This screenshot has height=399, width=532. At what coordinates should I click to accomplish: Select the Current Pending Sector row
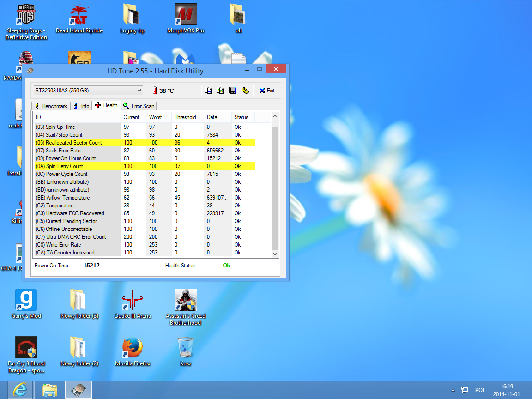click(x=145, y=221)
